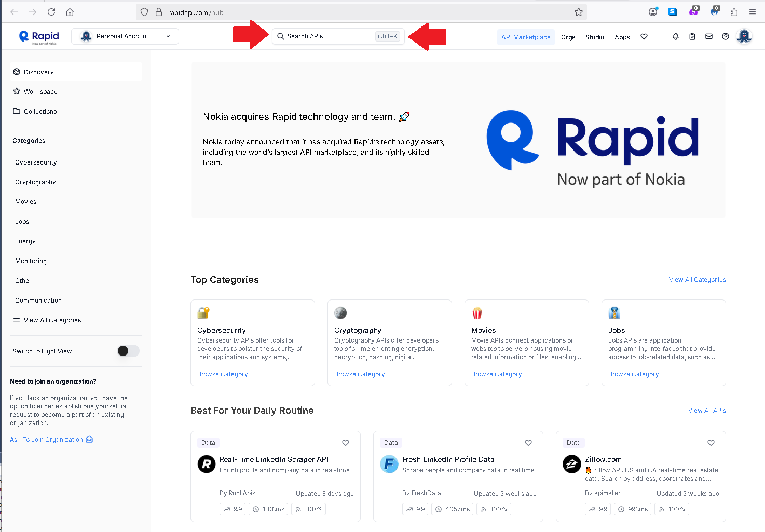Open the mail envelope icon in header
Screen dimensions: 765x532
click(708, 36)
